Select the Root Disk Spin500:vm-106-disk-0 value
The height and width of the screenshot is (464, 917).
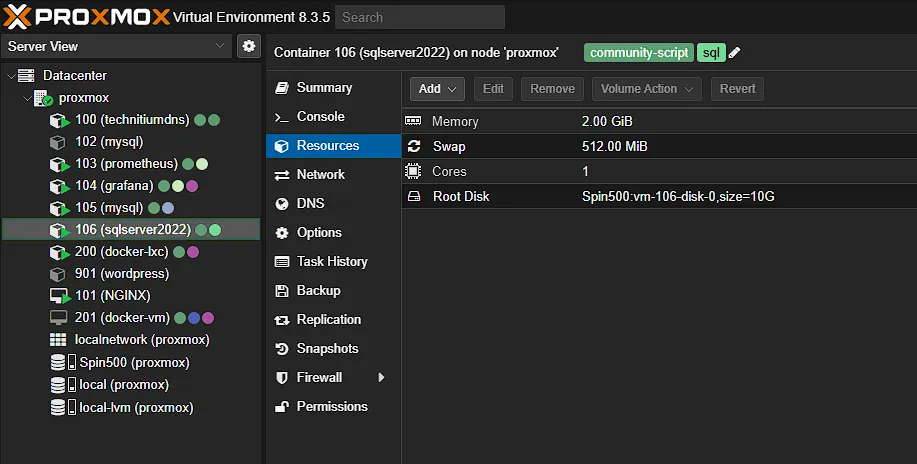click(x=678, y=197)
